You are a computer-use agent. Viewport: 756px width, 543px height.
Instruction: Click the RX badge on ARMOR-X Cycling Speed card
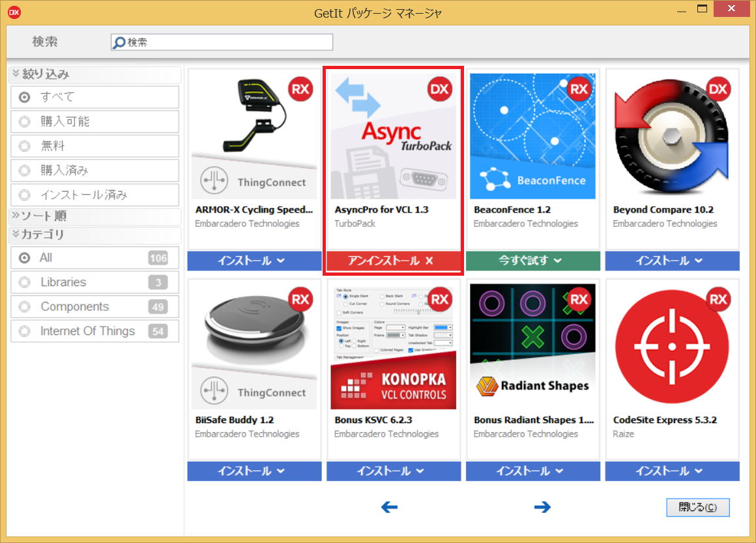pos(300,89)
